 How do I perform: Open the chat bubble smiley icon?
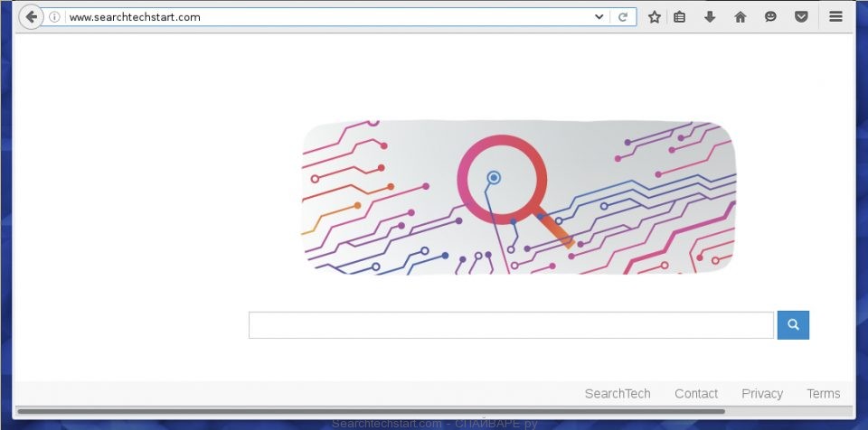pos(770,17)
